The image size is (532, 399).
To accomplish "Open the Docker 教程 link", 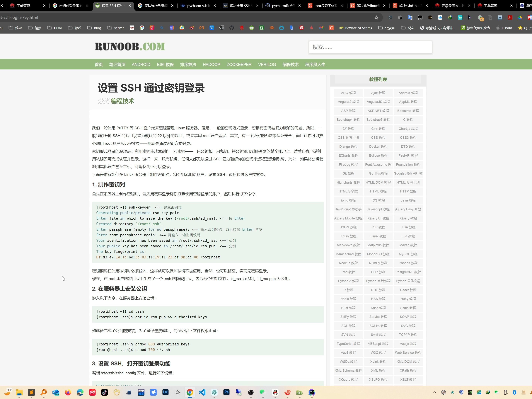I will pyautogui.click(x=378, y=146).
